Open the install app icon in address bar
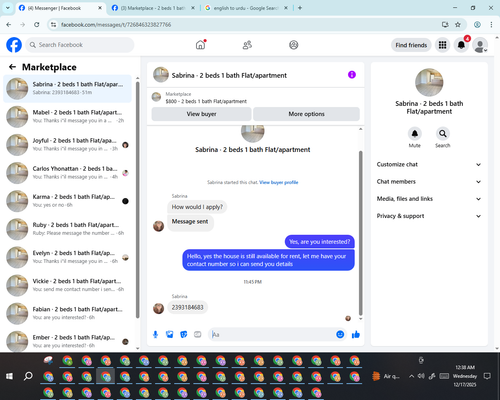The width and height of the screenshot is (500, 400). coord(445,24)
